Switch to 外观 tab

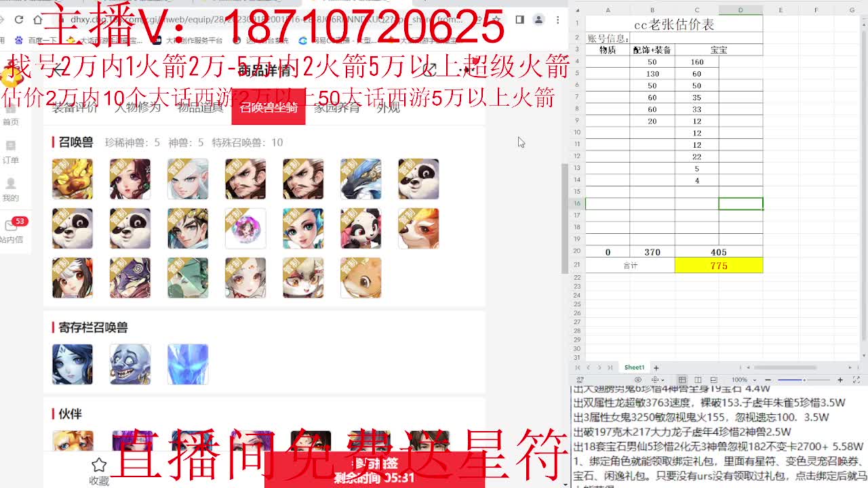(389, 107)
